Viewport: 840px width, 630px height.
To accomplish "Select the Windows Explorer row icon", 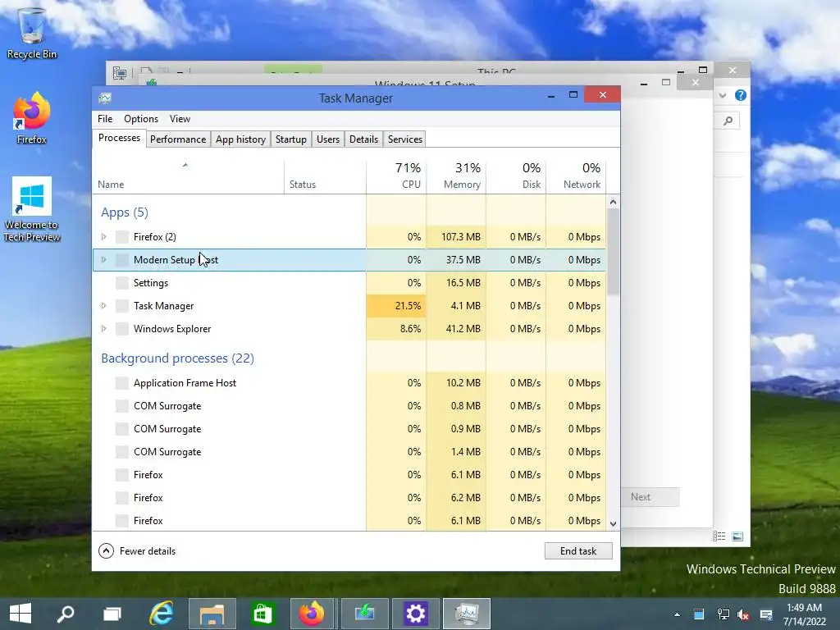I will tap(122, 329).
